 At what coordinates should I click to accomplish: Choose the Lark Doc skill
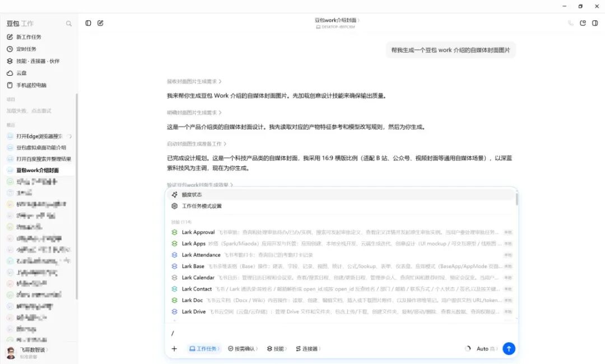pyautogui.click(x=342, y=300)
